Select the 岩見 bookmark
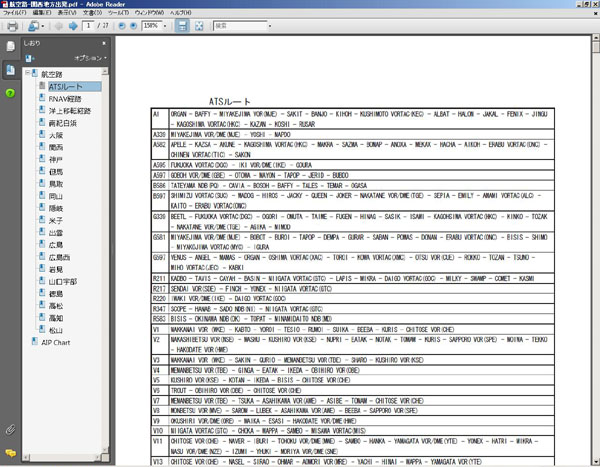Image resolution: width=600 pixels, height=467 pixels. click(56, 269)
